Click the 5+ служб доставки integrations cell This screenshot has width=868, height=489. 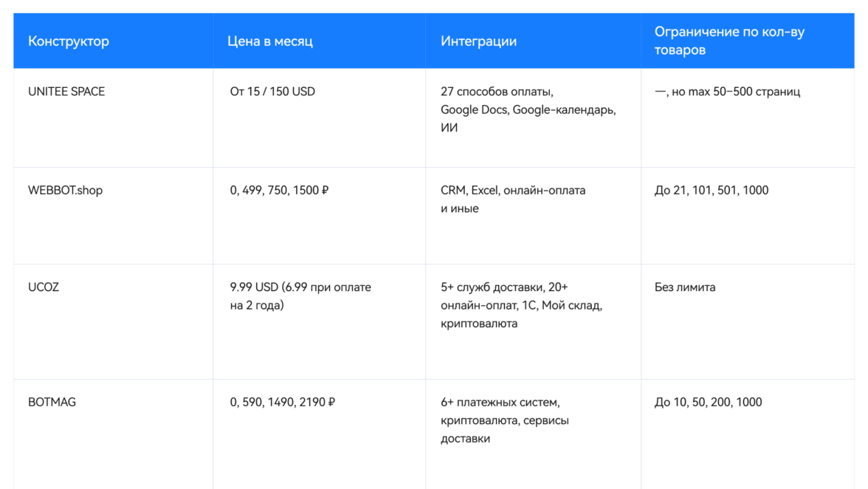coord(521,305)
